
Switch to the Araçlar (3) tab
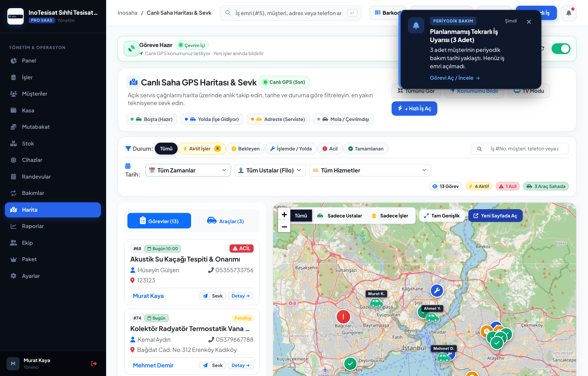(225, 221)
